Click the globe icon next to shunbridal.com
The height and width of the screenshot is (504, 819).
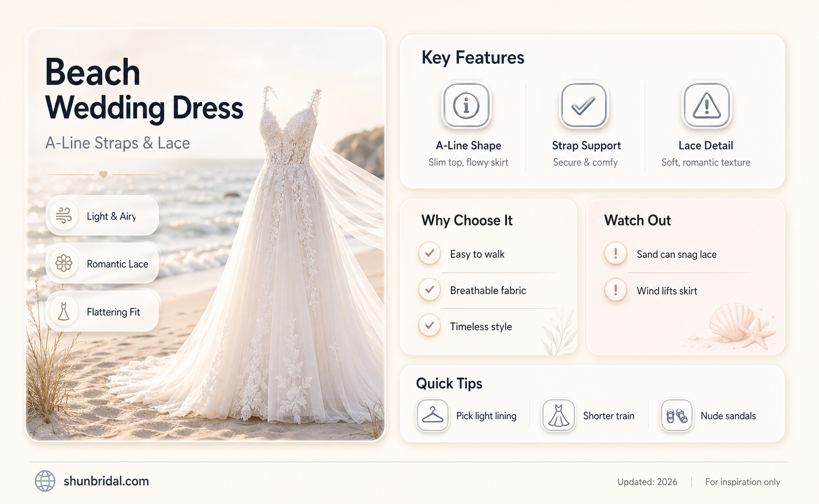click(x=45, y=481)
